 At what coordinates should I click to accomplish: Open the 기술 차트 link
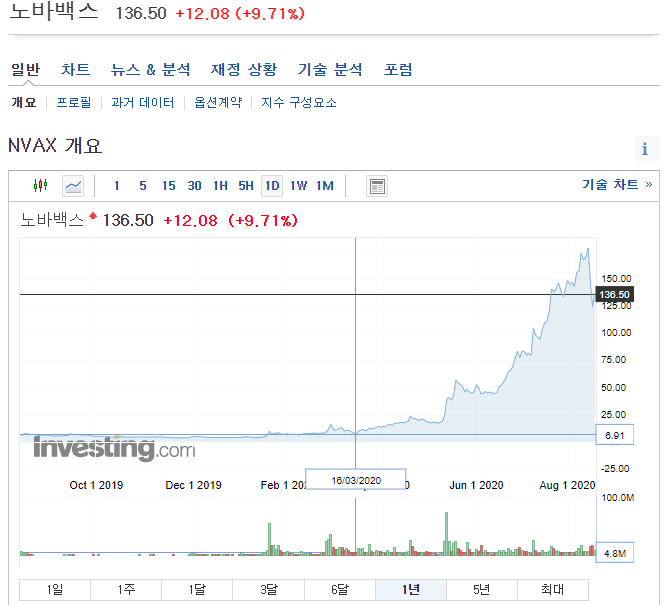617,184
